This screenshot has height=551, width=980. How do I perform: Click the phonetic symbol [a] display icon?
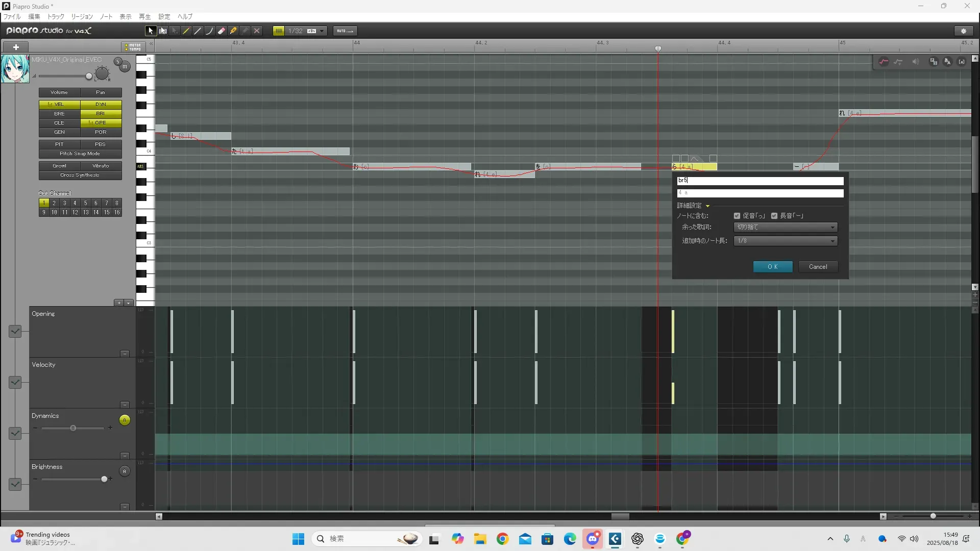(x=962, y=62)
